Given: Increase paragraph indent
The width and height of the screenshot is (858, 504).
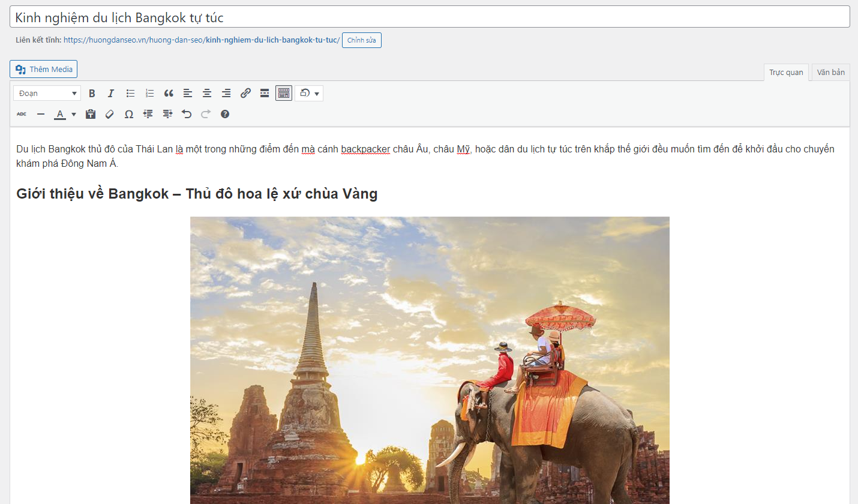Looking at the screenshot, I should pyautogui.click(x=167, y=114).
